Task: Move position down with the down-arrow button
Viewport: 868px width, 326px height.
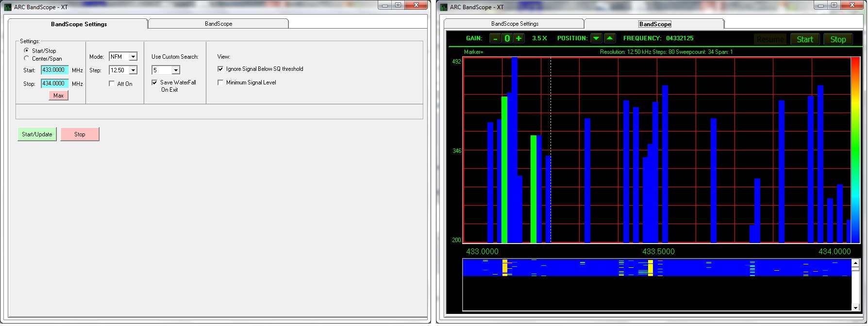Action: [596, 38]
